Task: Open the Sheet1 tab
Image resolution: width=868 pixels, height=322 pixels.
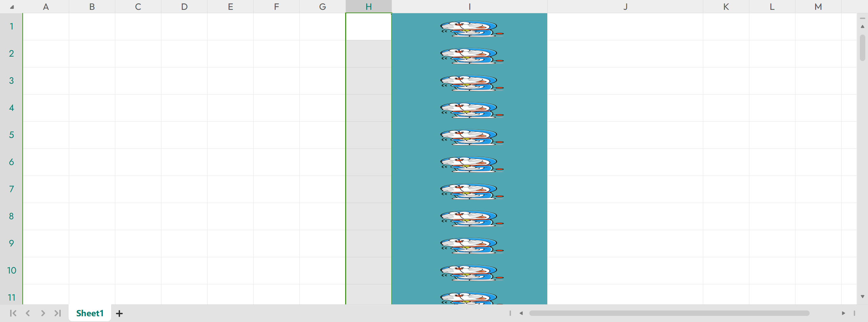Action: click(90, 313)
